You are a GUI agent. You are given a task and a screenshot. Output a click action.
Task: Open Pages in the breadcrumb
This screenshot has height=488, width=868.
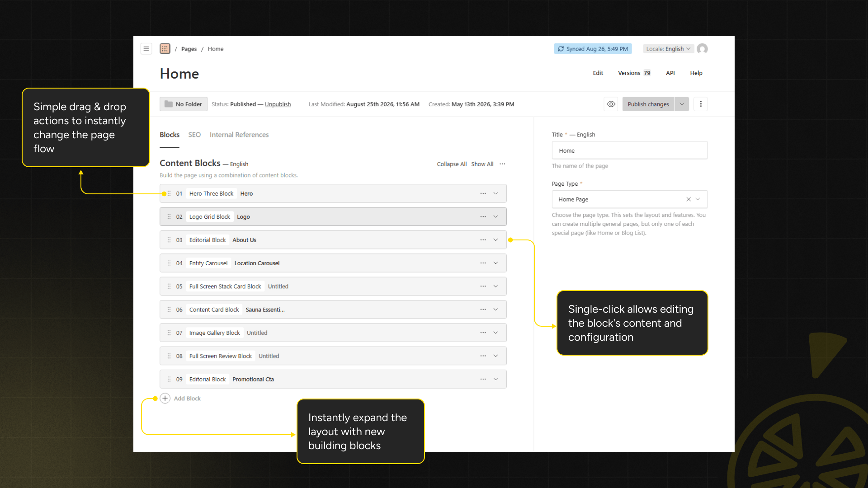[189, 49]
